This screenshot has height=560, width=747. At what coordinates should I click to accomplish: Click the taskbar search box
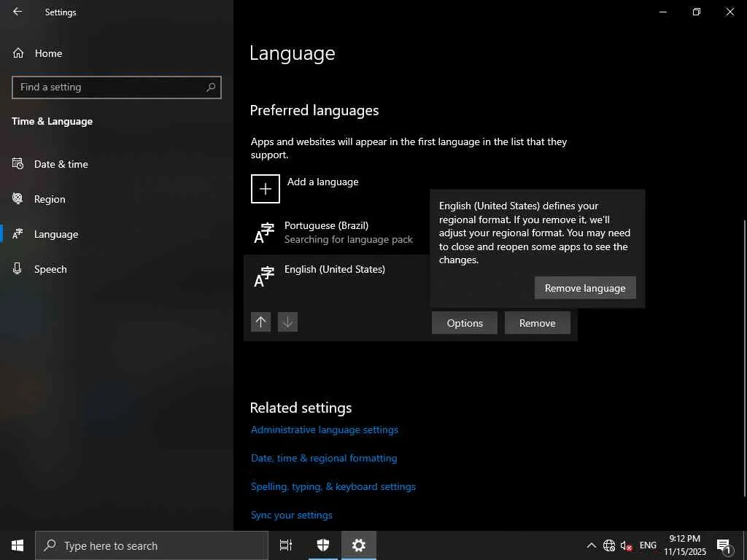(x=152, y=545)
